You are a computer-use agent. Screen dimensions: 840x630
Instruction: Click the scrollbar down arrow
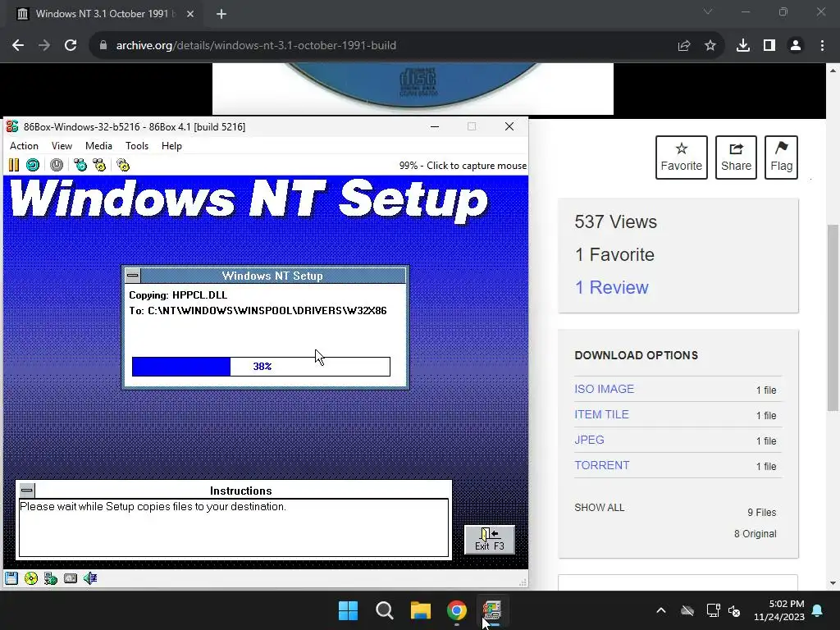pos(833,583)
